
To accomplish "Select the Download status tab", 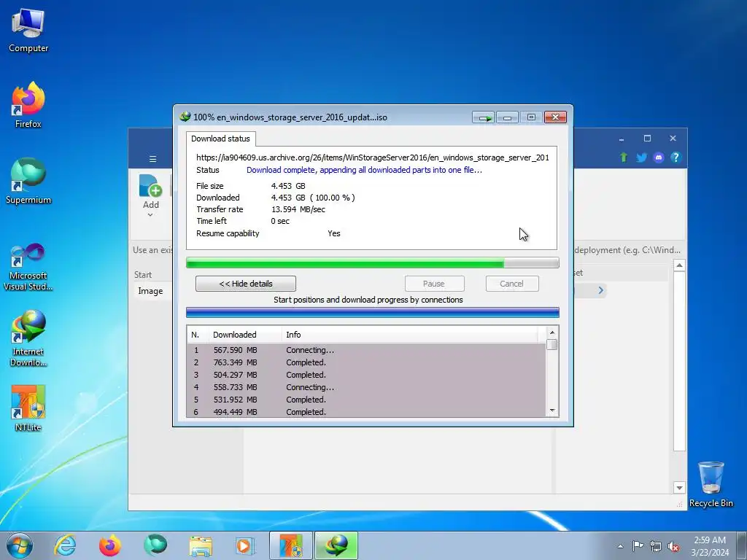I will tap(220, 139).
